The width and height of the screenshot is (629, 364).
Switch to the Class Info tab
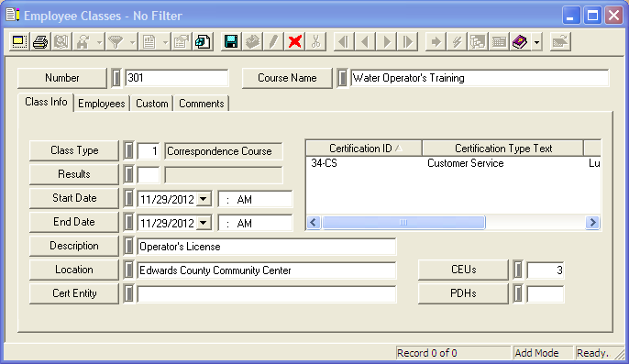(x=46, y=102)
